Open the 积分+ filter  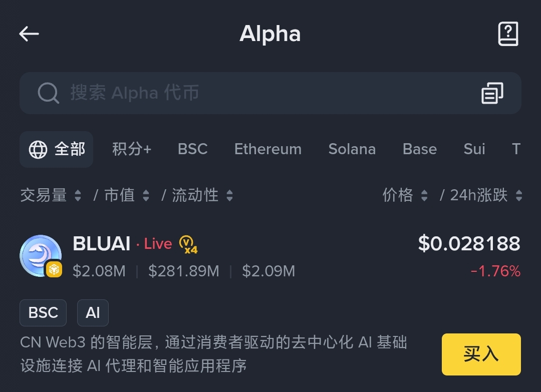132,149
